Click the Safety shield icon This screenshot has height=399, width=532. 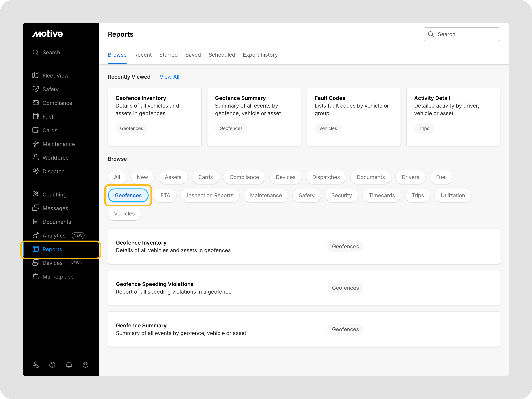36,89
